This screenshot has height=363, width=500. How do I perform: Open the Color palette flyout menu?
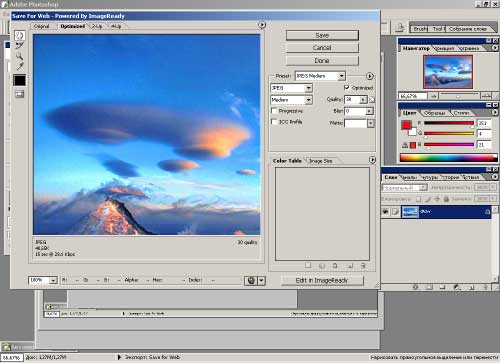495,113
